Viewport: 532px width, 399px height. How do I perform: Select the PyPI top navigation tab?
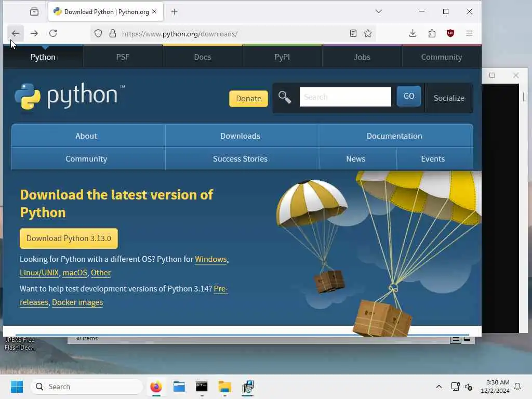coord(282,57)
